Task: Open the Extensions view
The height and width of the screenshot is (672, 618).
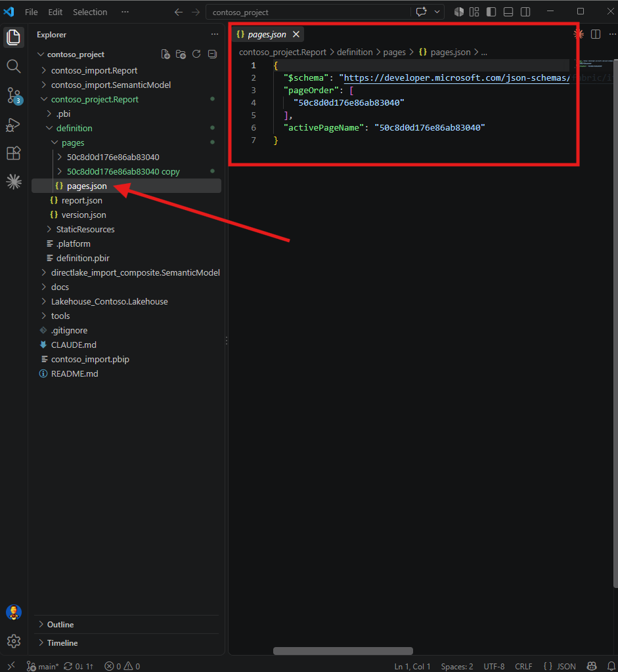Action: (x=14, y=153)
